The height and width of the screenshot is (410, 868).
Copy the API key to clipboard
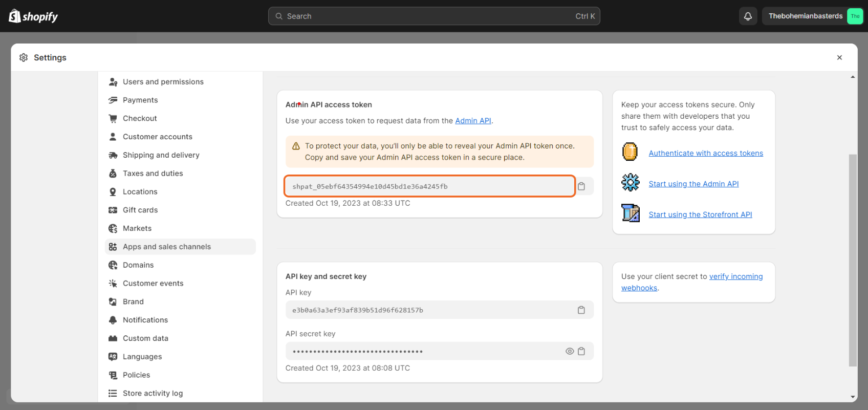tap(581, 310)
